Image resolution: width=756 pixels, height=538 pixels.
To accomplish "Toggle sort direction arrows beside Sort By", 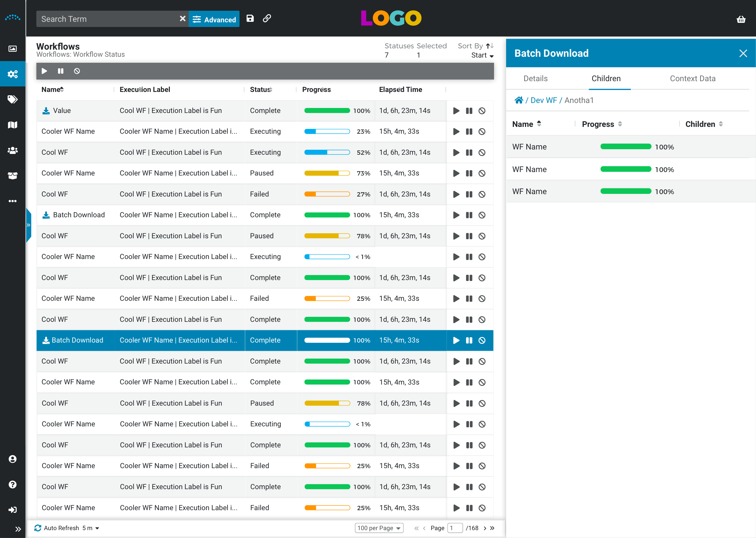I will pyautogui.click(x=490, y=46).
